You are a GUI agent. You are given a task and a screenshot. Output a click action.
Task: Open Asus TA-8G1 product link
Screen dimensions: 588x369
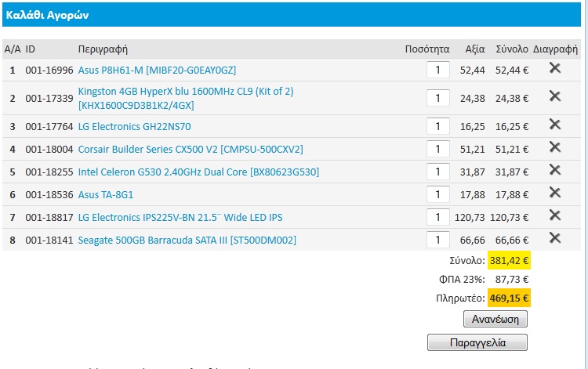(x=106, y=195)
